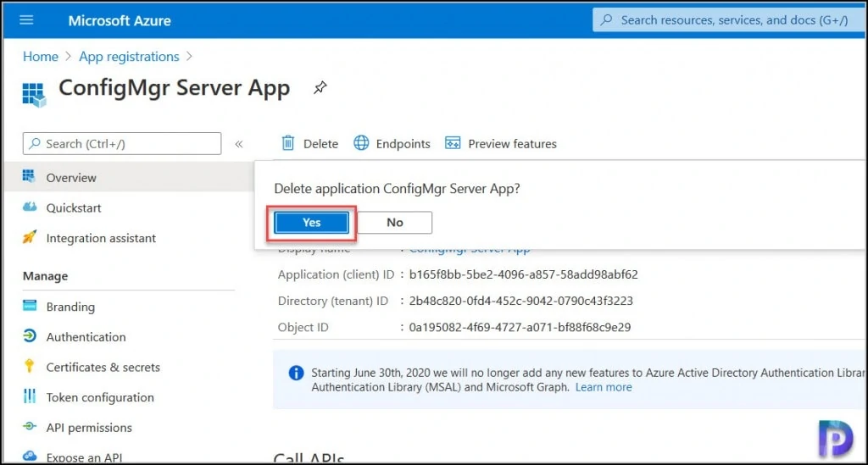The image size is (868, 465).
Task: Click the Branding icon
Action: (30, 305)
